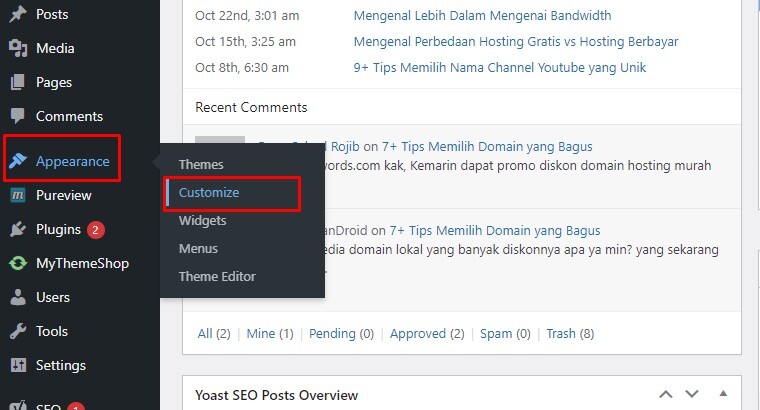Filter comments by Approved (2)
This screenshot has height=410, width=760.
427,333
